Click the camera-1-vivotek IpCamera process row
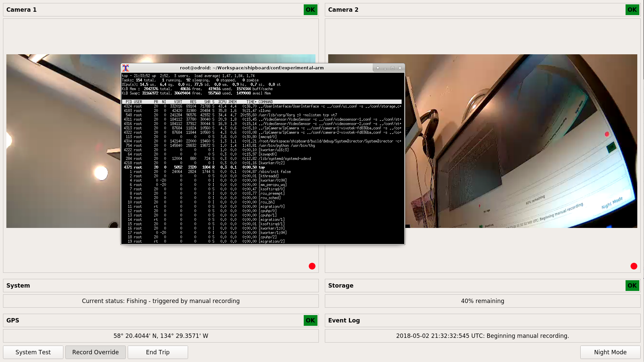The image size is (644, 362). point(262,128)
